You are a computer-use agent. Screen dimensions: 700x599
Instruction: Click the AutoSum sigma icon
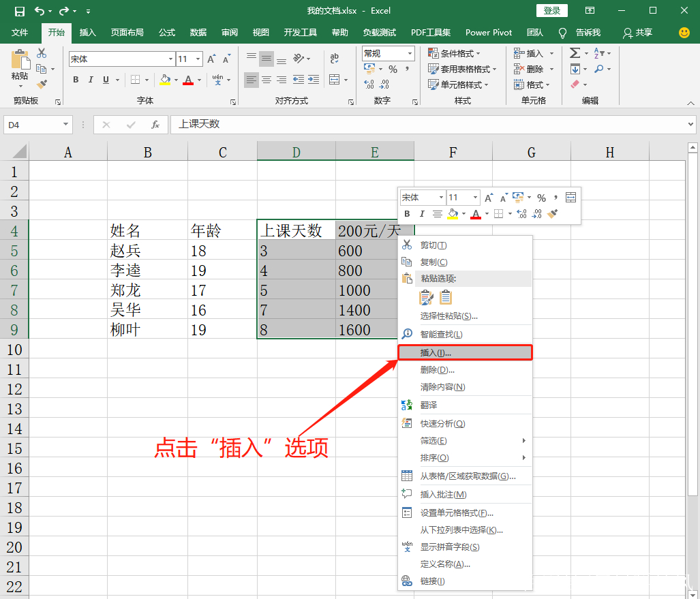coord(575,53)
